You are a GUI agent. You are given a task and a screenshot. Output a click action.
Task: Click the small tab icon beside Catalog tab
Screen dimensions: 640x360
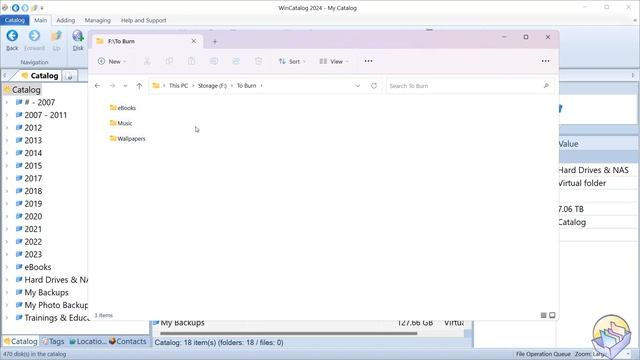click(70, 76)
